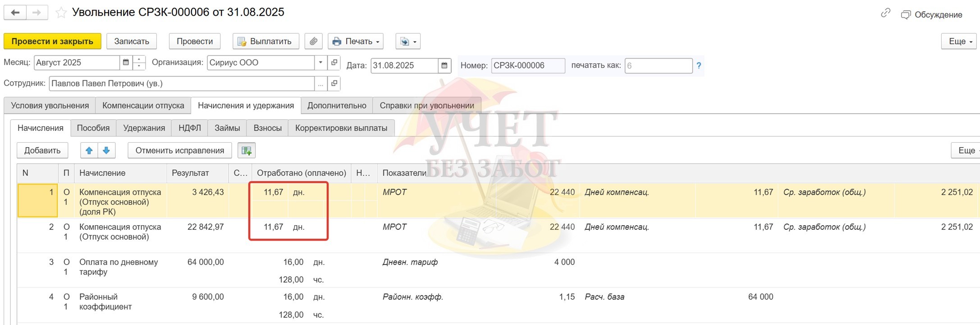Open the calendar picker for Месяц field
Image resolution: width=980 pixels, height=325 pixels.
tap(126, 63)
